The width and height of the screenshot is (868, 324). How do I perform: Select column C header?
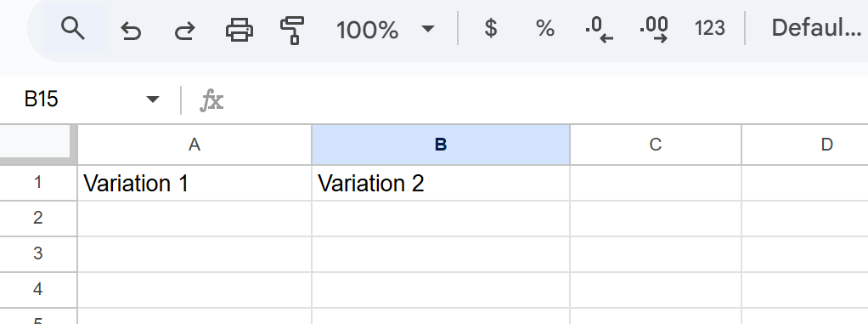coord(656,145)
